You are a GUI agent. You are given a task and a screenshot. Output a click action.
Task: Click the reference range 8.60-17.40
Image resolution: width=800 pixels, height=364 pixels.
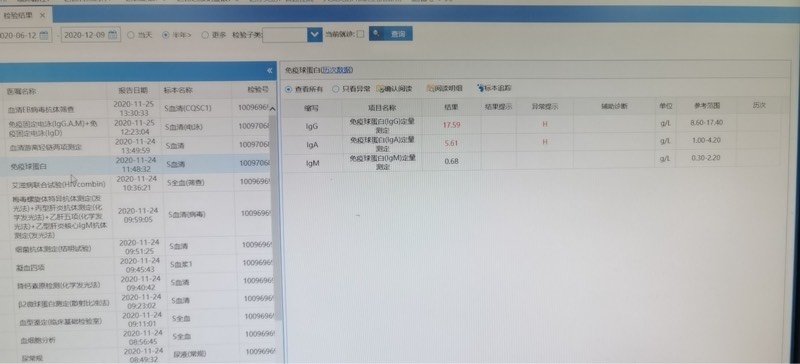coord(706,123)
